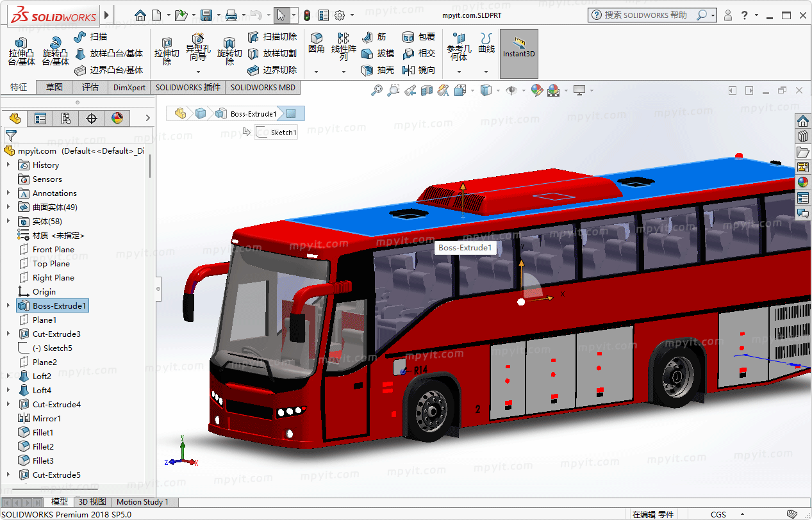Expand the History node in the tree
The image size is (812, 520).
[8, 165]
